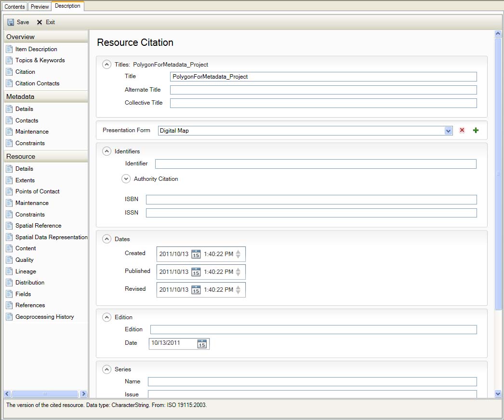Click the Save disk icon
The height and width of the screenshot is (420, 504).
pos(11,22)
